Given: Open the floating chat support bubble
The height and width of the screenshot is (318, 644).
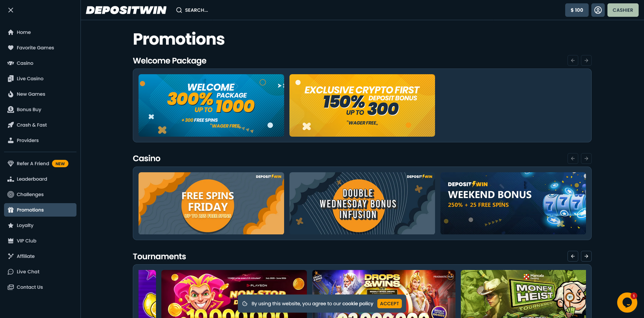Looking at the screenshot, I should pyautogui.click(x=627, y=303).
